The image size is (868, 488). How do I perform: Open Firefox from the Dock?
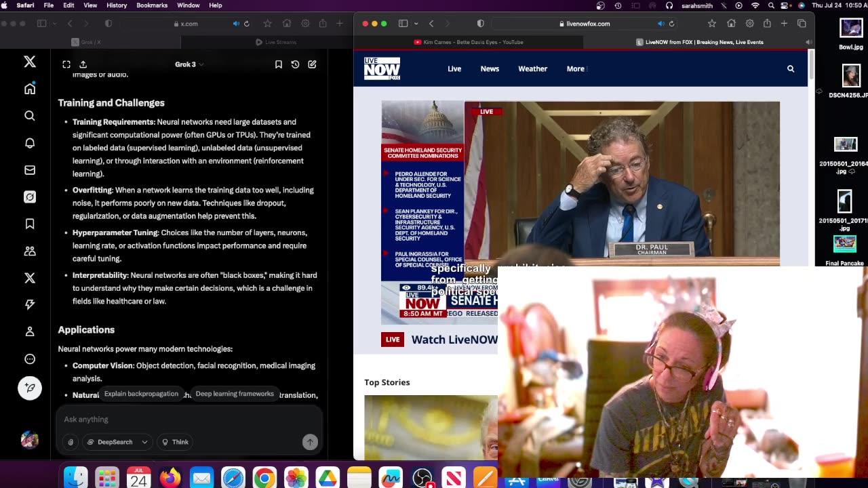(170, 478)
